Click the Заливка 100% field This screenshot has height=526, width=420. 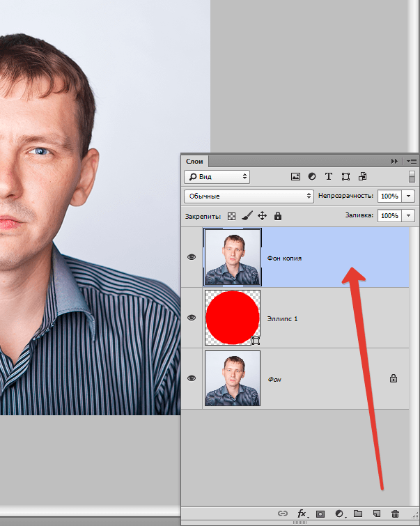coord(389,215)
